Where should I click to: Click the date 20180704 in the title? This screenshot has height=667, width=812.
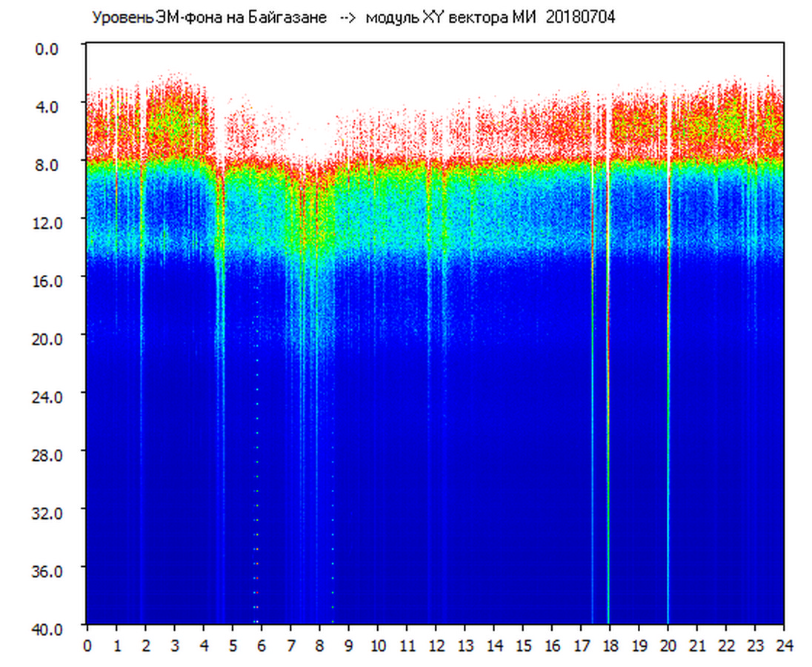[x=580, y=18]
